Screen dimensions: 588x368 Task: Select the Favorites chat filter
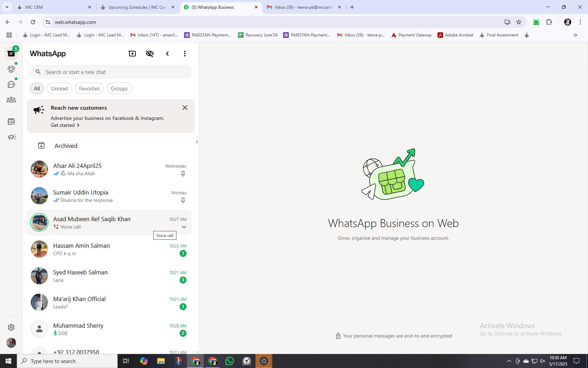coord(89,89)
